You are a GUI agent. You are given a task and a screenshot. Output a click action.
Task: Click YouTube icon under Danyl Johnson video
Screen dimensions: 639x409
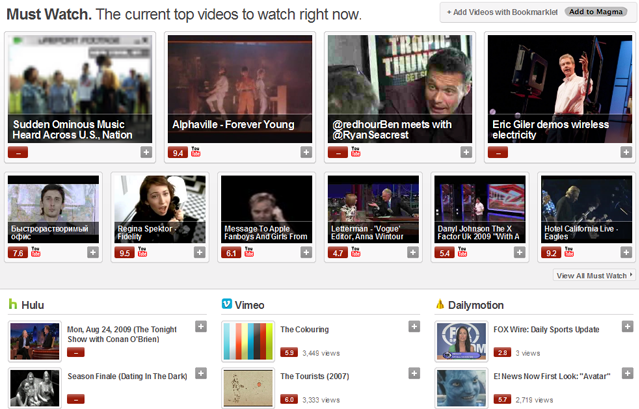(462, 252)
